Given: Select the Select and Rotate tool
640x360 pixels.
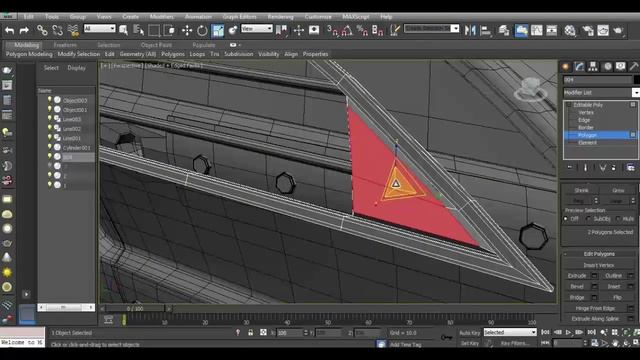Looking at the screenshot, I should (x=202, y=30).
